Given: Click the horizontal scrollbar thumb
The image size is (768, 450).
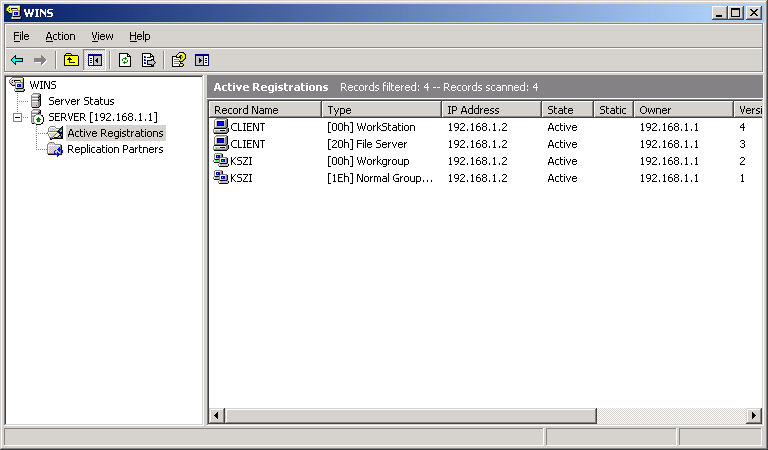Looking at the screenshot, I should click(x=410, y=416).
